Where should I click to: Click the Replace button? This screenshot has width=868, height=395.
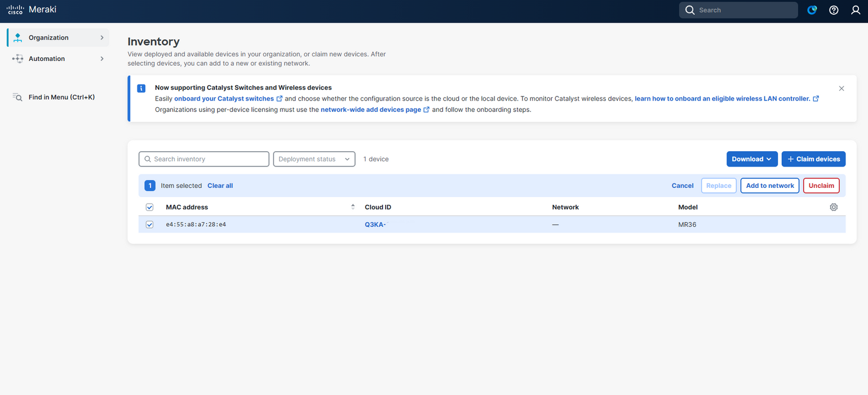click(x=719, y=186)
